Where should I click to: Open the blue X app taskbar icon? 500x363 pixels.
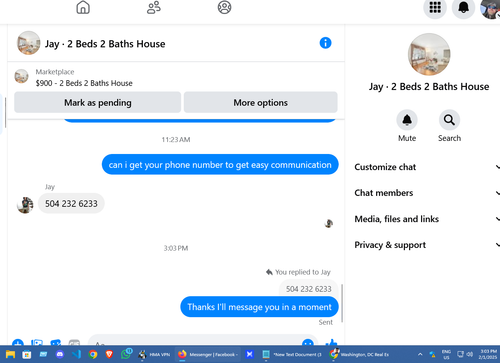tap(249, 354)
